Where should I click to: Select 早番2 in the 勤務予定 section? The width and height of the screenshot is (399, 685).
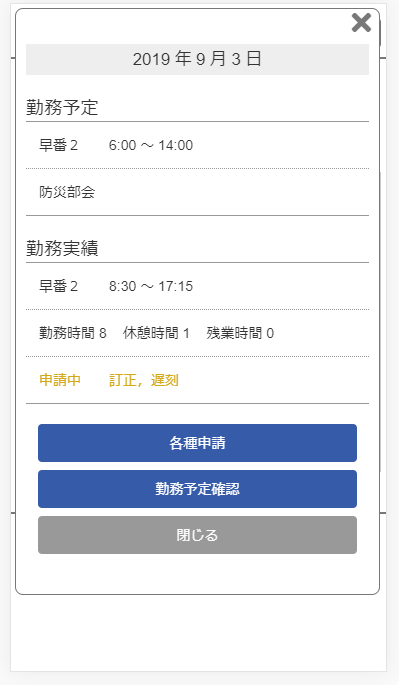tap(58, 145)
